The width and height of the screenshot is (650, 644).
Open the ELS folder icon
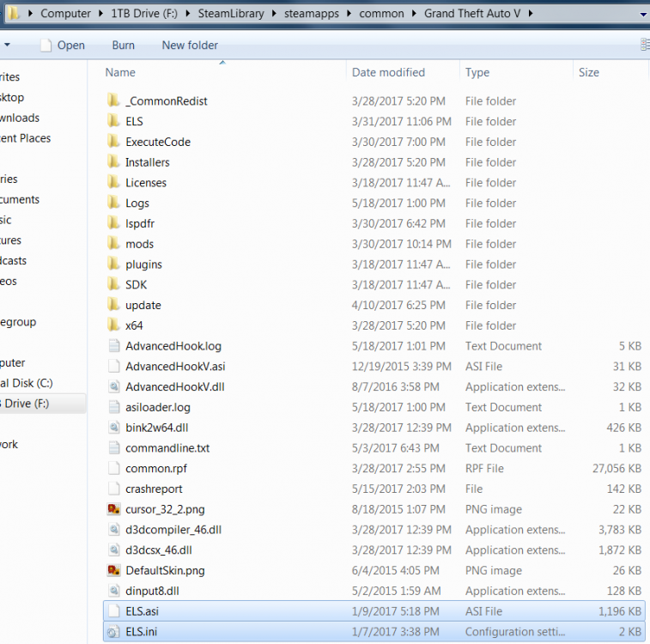(x=113, y=122)
